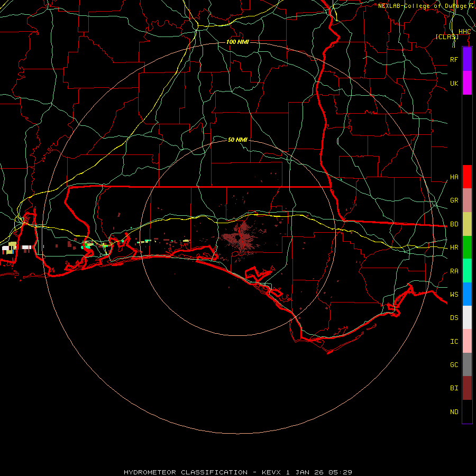This screenshot has height=476, width=476.
Task: Click the BD legend label
Action: point(454,224)
